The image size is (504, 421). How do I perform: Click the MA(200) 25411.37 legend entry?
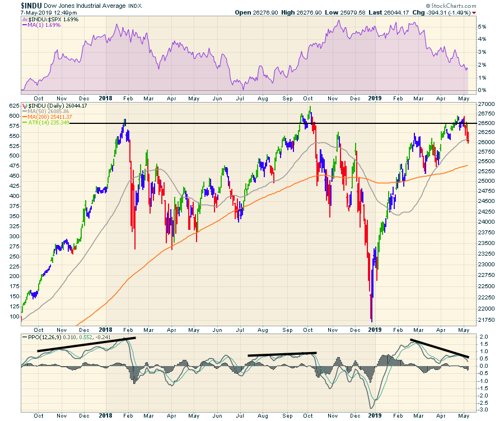[50, 117]
